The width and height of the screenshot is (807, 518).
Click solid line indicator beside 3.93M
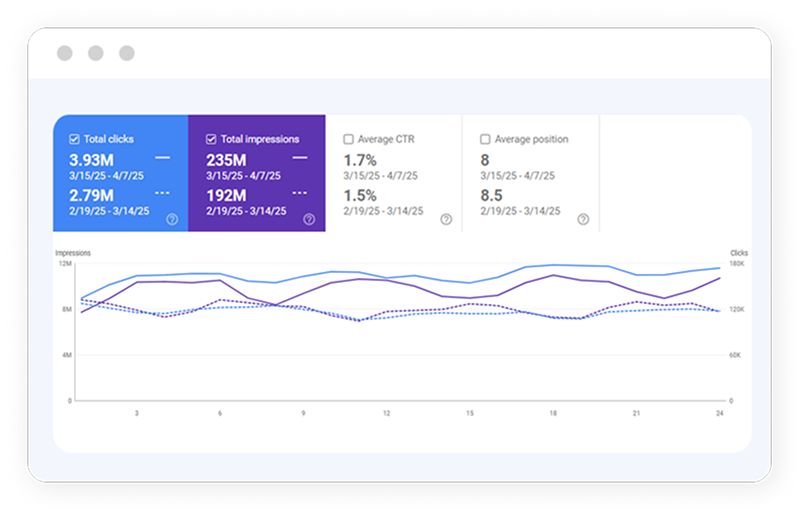(162, 158)
